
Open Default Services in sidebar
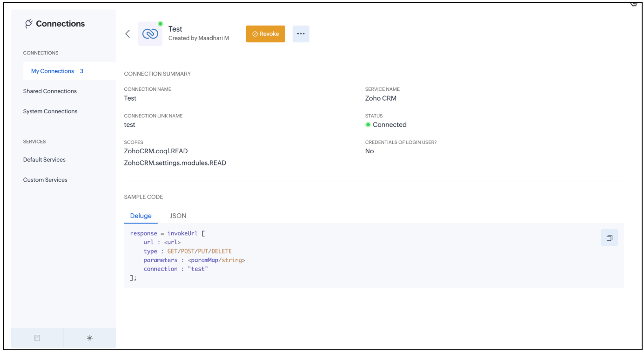click(x=44, y=160)
